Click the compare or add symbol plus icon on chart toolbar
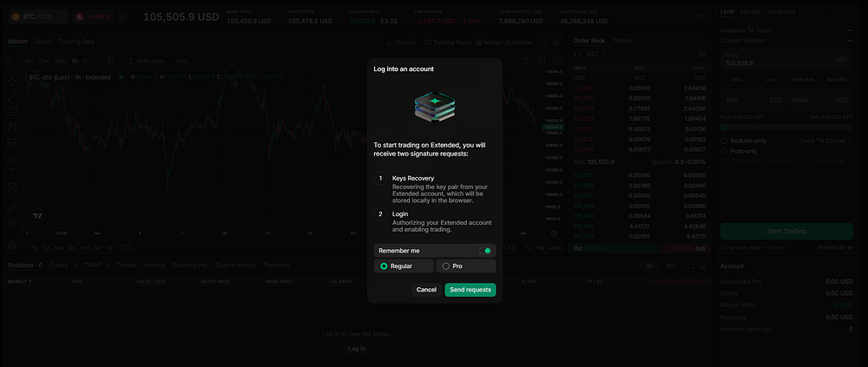Image resolution: width=868 pixels, height=367 pixels. [x=10, y=61]
